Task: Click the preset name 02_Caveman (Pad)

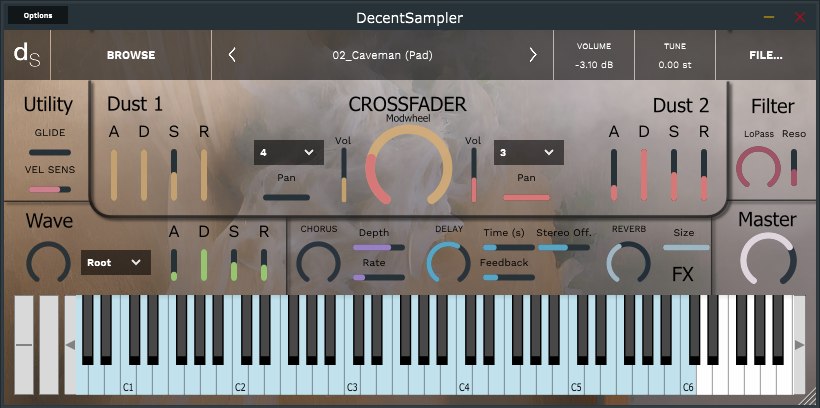Action: tap(382, 55)
